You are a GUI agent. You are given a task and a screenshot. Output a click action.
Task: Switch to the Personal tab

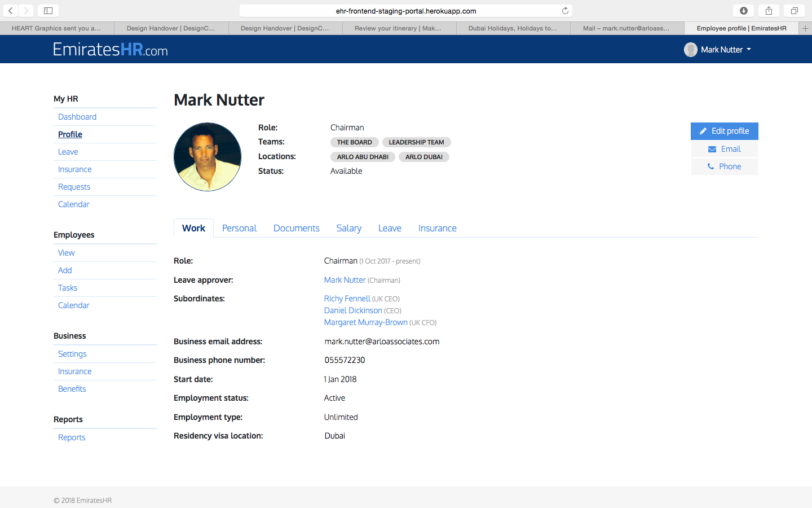[x=239, y=228]
